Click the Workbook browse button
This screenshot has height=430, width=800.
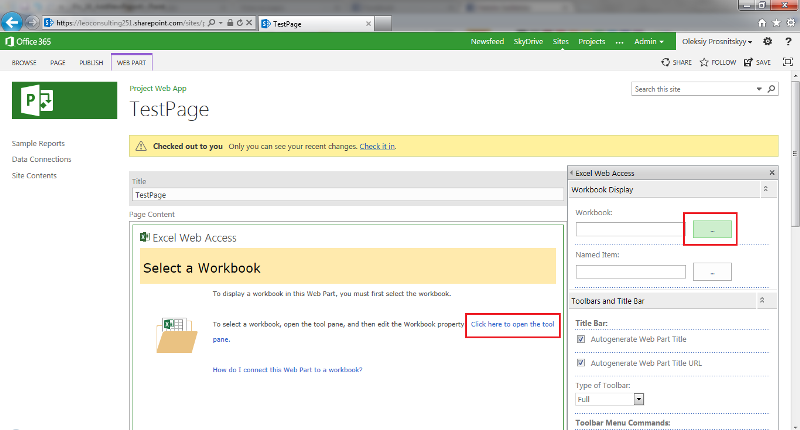click(x=712, y=229)
